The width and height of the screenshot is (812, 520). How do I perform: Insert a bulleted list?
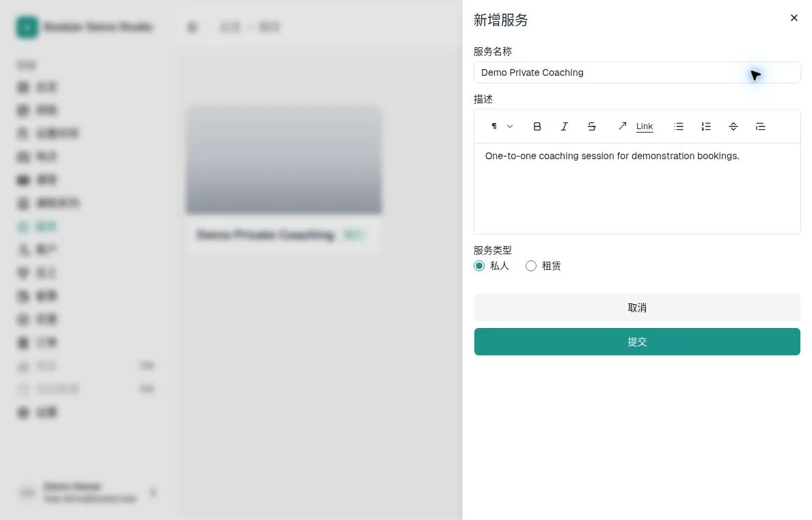[679, 126]
